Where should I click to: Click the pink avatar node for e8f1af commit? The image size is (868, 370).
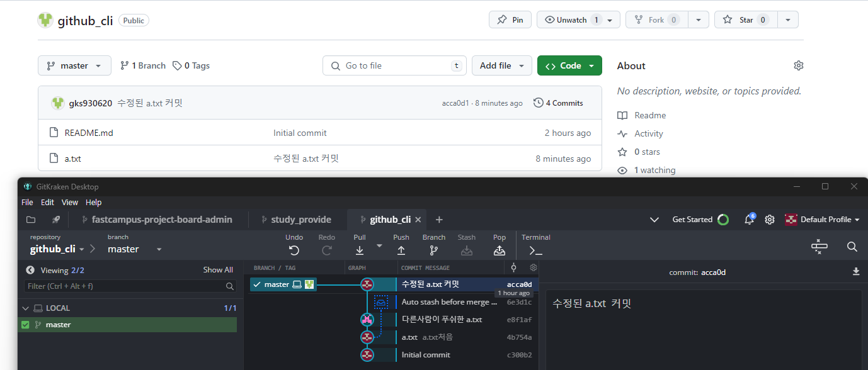pyautogui.click(x=367, y=320)
